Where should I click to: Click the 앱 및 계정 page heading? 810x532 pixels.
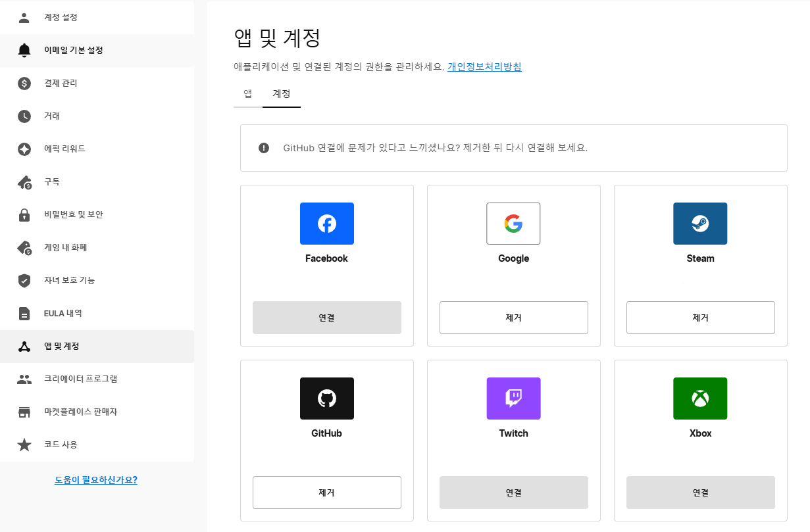[x=277, y=37]
